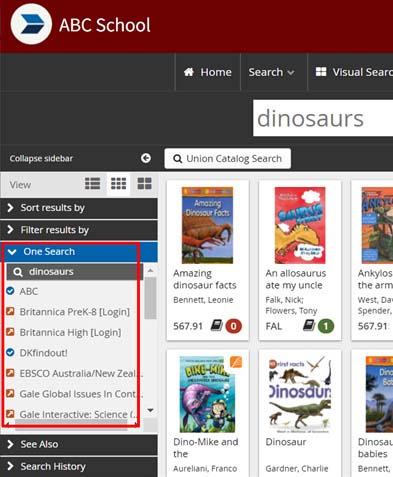Click magnifier icon in Union Catalog button

coord(178,159)
